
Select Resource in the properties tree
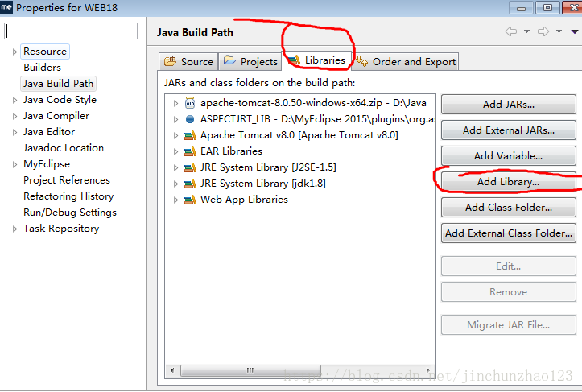tap(45, 52)
